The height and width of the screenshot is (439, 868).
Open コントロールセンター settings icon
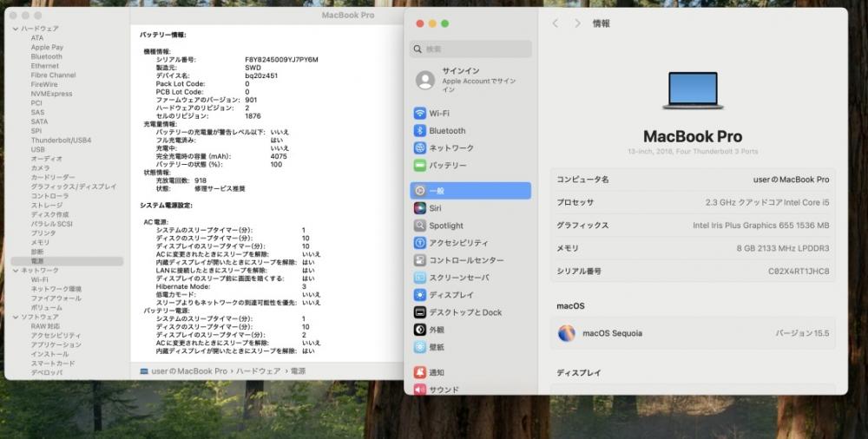click(x=419, y=260)
